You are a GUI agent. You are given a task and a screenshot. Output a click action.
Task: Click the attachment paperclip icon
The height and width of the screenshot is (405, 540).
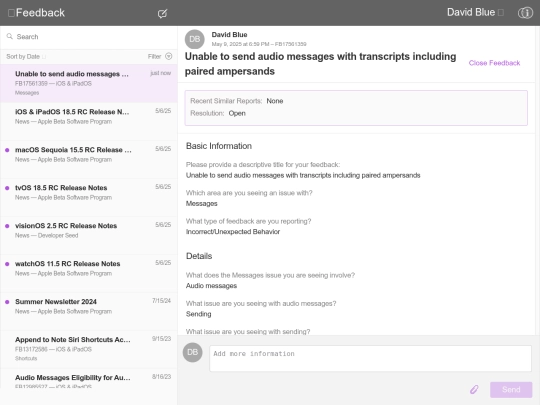coord(474,390)
